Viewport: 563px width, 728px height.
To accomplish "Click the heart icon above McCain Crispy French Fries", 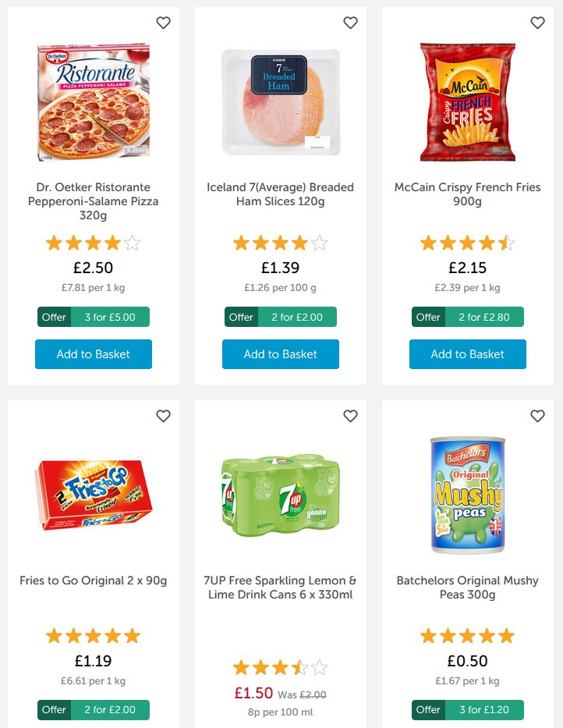I will (537, 23).
